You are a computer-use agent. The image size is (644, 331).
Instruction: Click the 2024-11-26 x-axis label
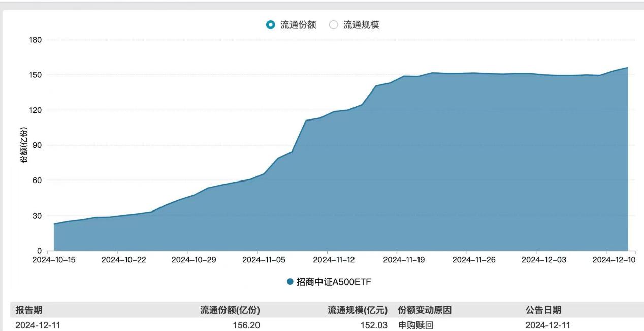coord(474,260)
